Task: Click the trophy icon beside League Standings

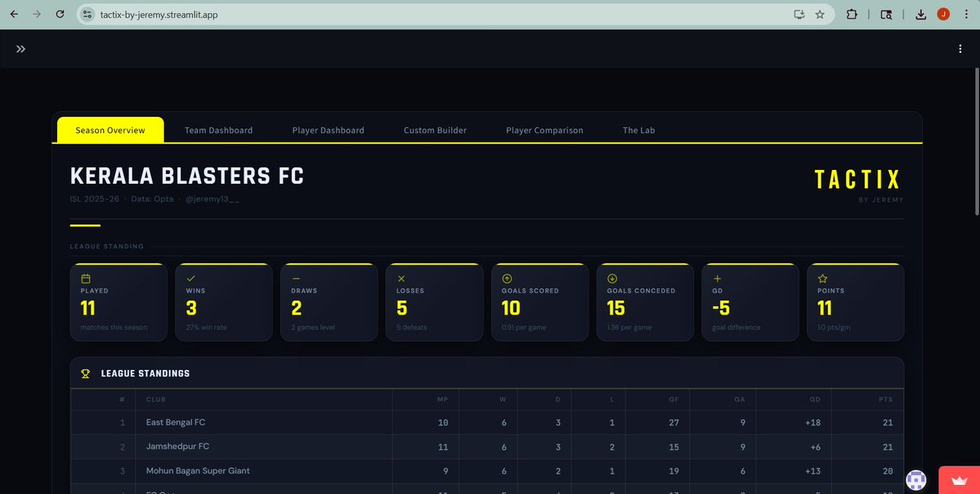Action: pos(86,373)
